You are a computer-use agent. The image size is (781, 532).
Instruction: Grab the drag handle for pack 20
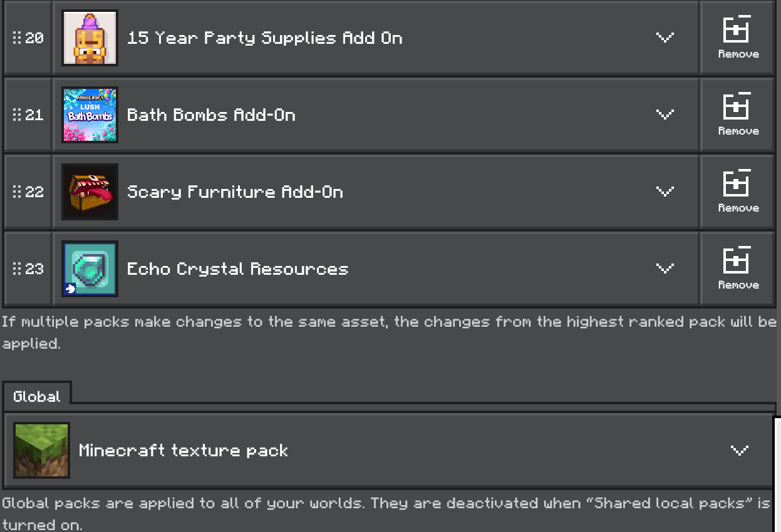point(17,38)
